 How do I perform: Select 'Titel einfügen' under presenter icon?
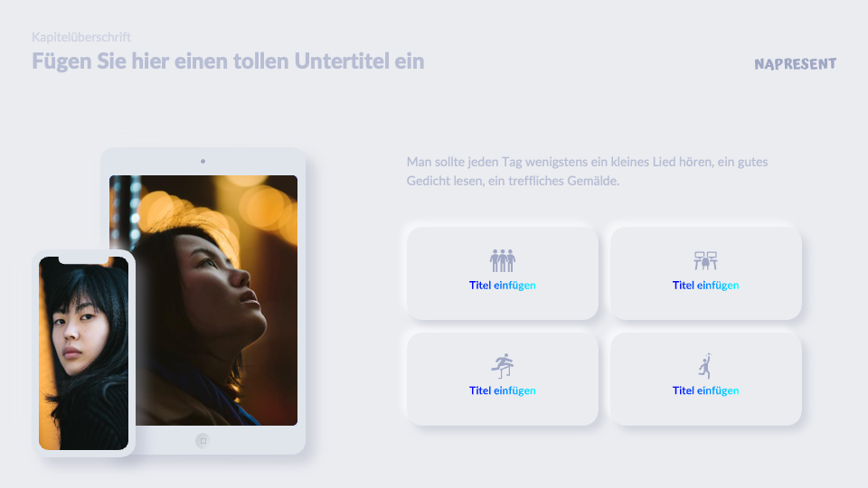point(705,286)
